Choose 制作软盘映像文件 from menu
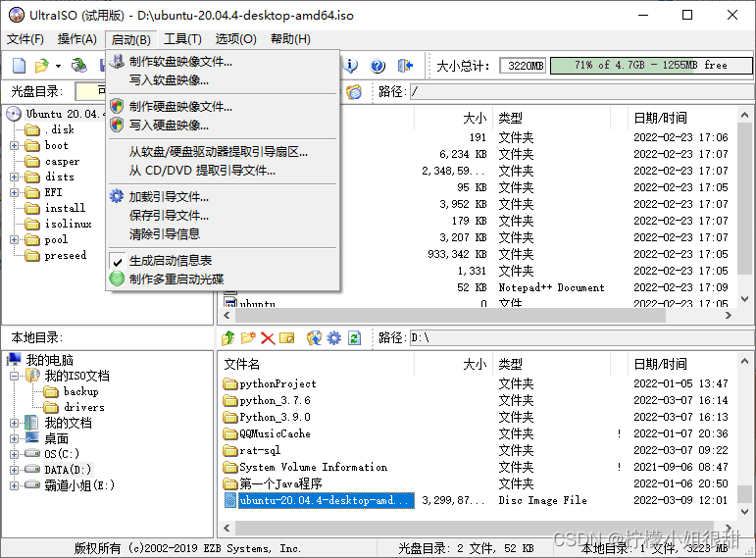This screenshot has width=756, height=558. (223, 62)
